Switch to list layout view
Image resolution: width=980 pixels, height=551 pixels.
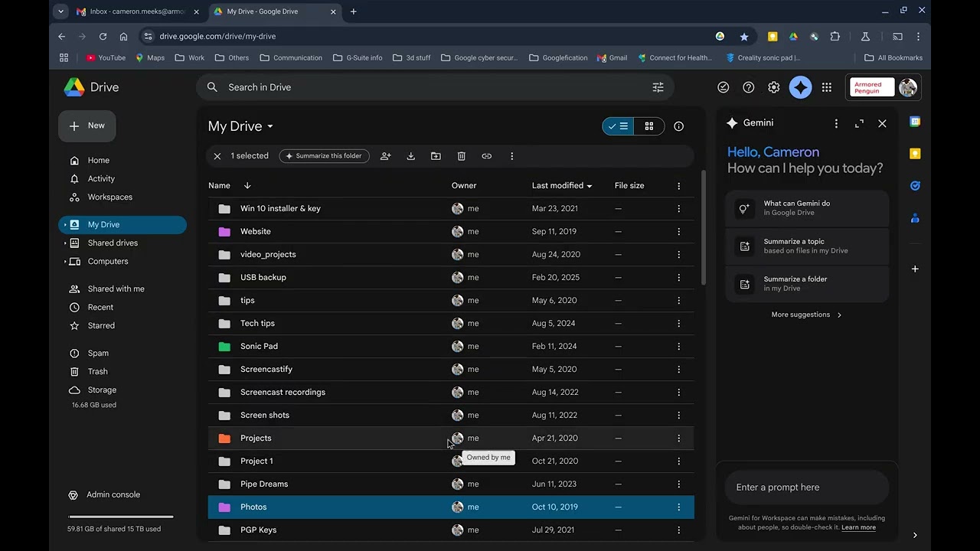(x=618, y=126)
